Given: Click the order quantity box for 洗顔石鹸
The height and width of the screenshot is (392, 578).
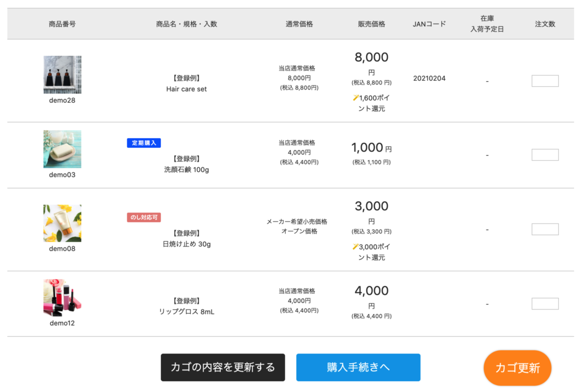Looking at the screenshot, I should (545, 155).
